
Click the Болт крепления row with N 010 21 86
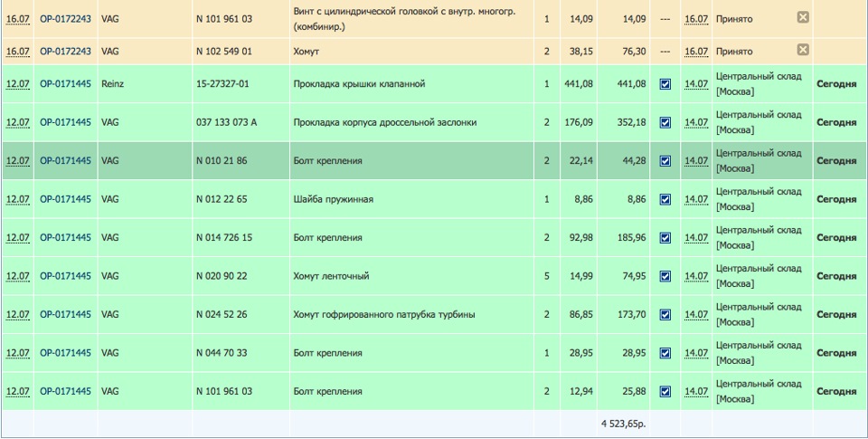(327, 161)
